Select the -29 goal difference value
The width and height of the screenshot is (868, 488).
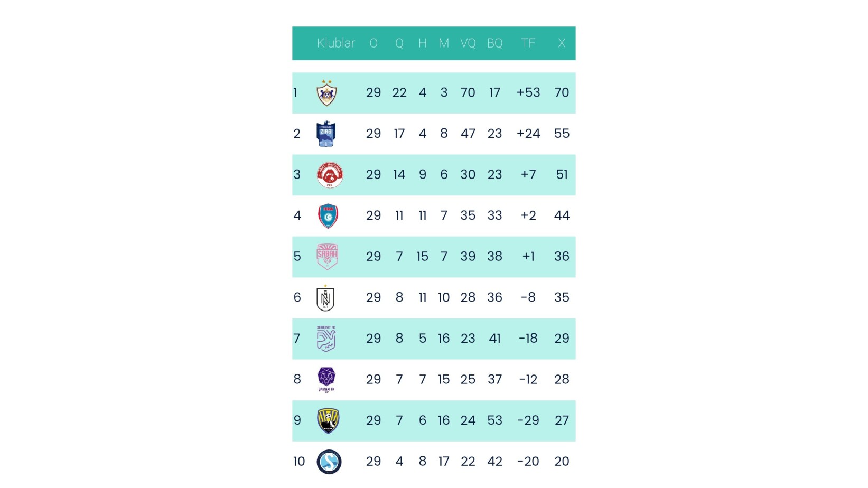(x=528, y=420)
